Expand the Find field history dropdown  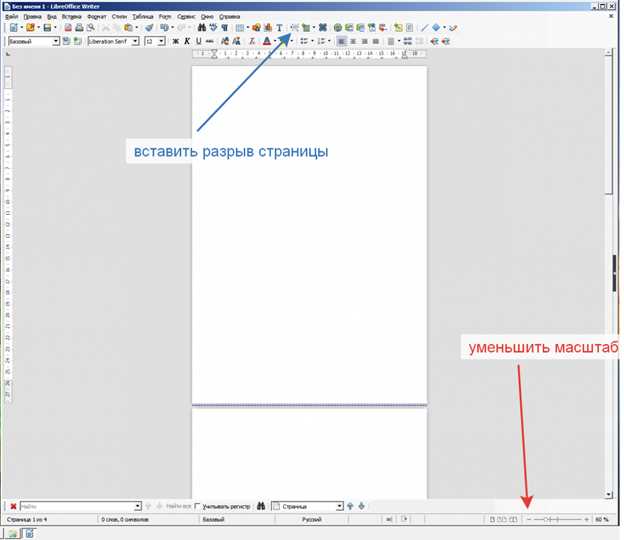click(138, 506)
